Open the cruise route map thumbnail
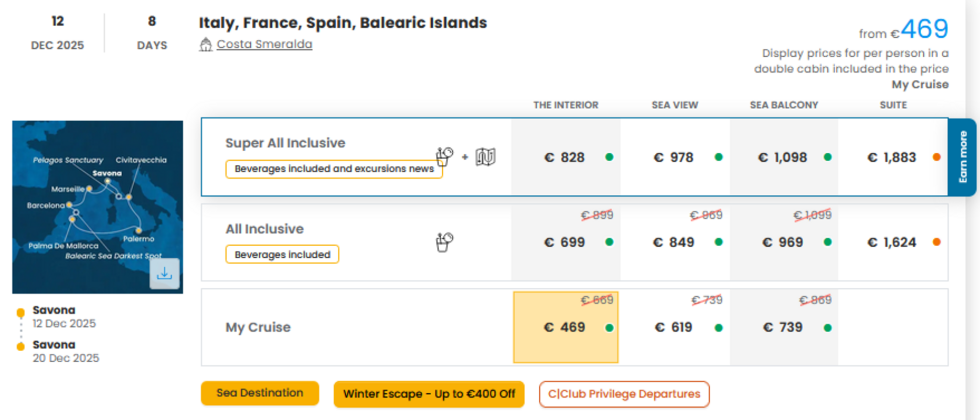 (x=98, y=207)
